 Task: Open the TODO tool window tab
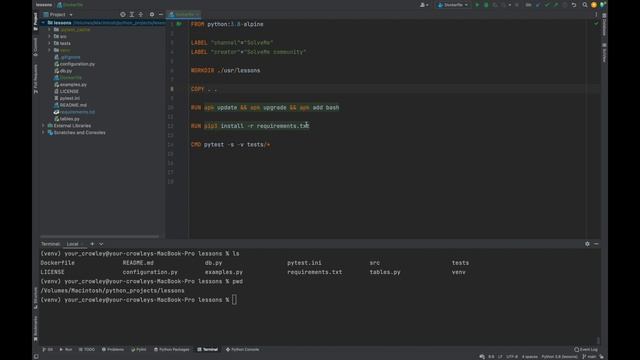pyautogui.click(x=87, y=349)
